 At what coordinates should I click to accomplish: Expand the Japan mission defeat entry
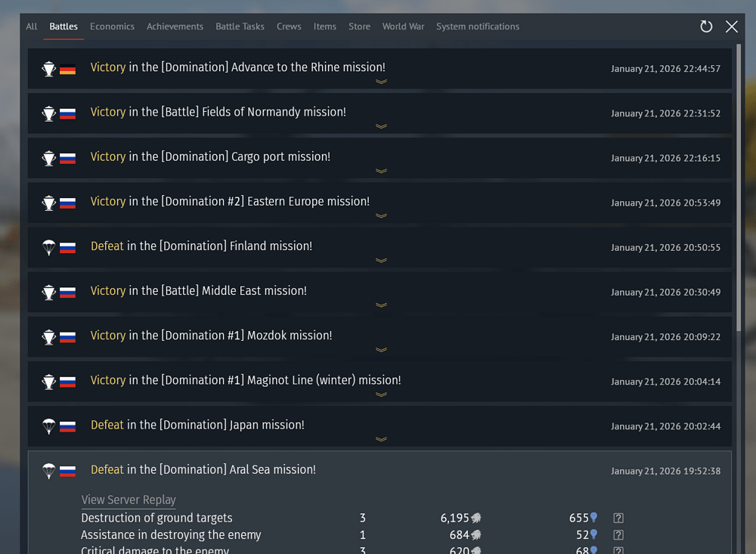[x=381, y=439]
